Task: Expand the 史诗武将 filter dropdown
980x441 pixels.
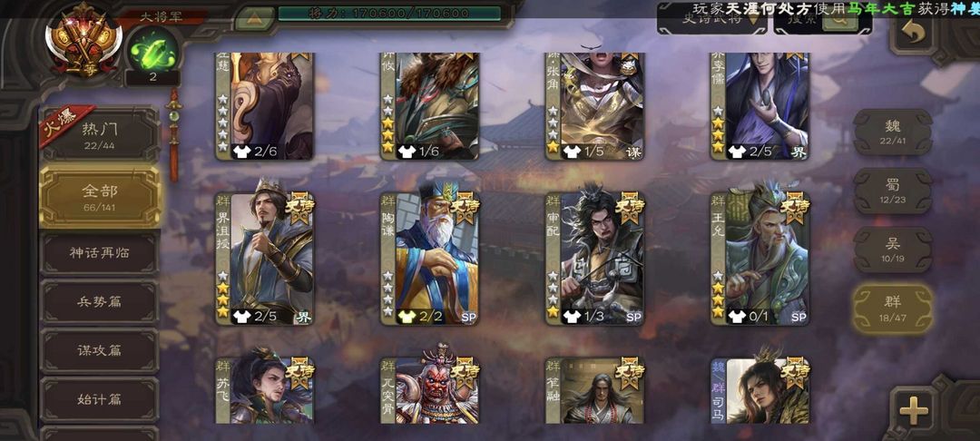Action: coord(712,19)
